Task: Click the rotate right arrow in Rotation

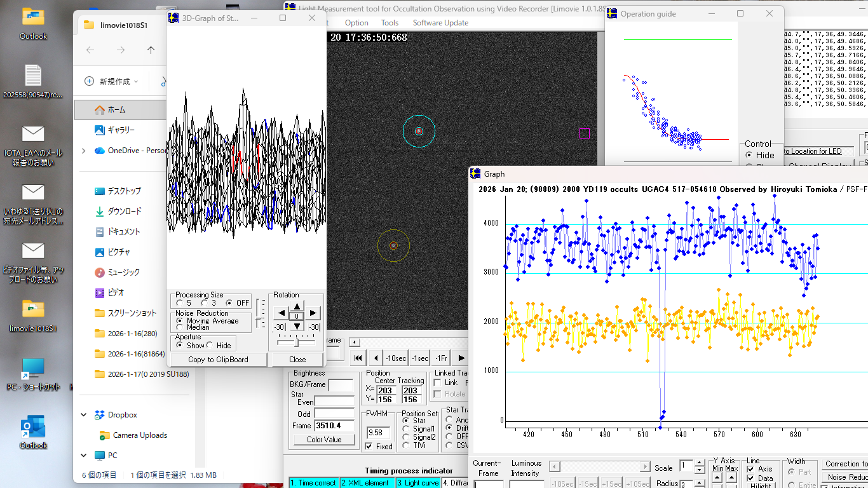Action: point(313,313)
